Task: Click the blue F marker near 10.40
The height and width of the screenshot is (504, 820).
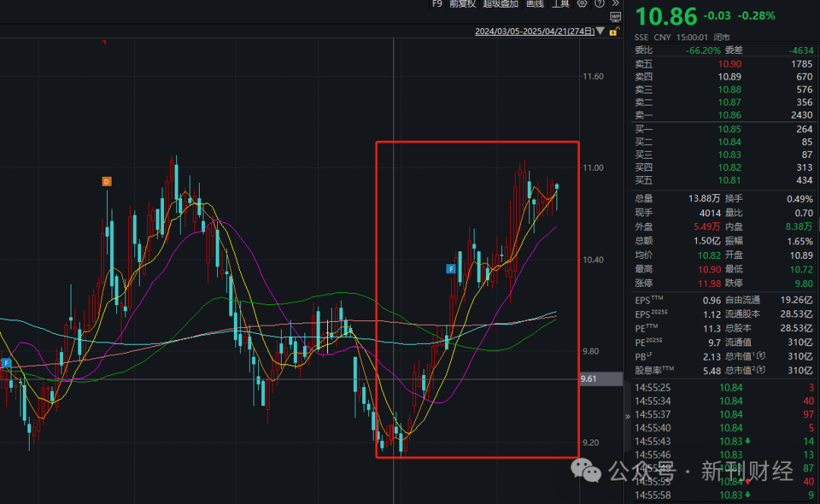Action: point(451,269)
